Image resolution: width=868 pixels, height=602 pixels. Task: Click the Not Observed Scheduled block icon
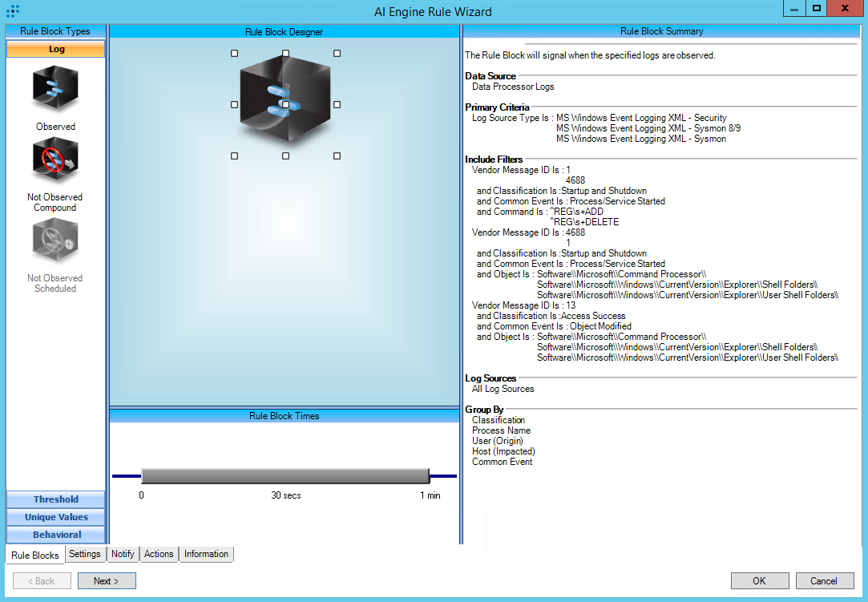pos(55,240)
